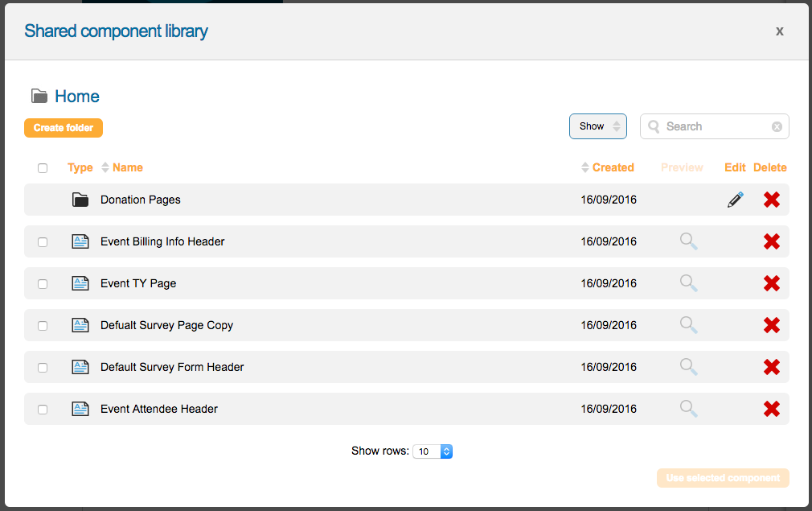The height and width of the screenshot is (511, 812).
Task: Check the Event Billing Info Header checkbox
Action: [43, 242]
